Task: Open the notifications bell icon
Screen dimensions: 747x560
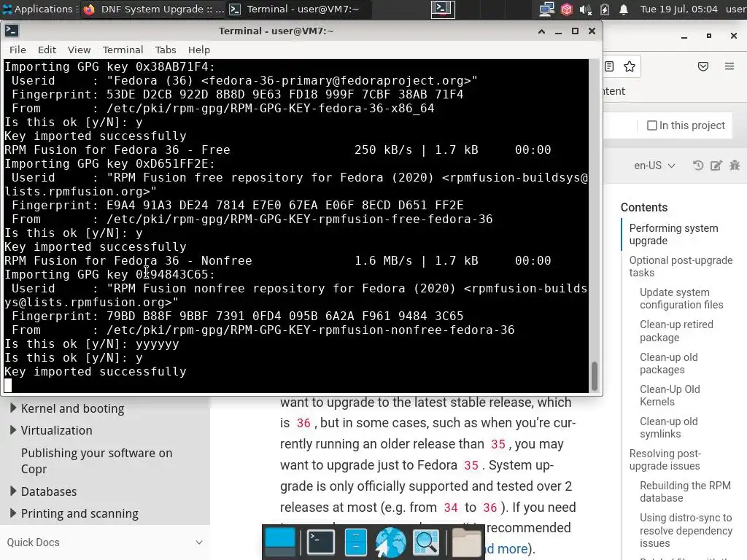Action: click(624, 9)
